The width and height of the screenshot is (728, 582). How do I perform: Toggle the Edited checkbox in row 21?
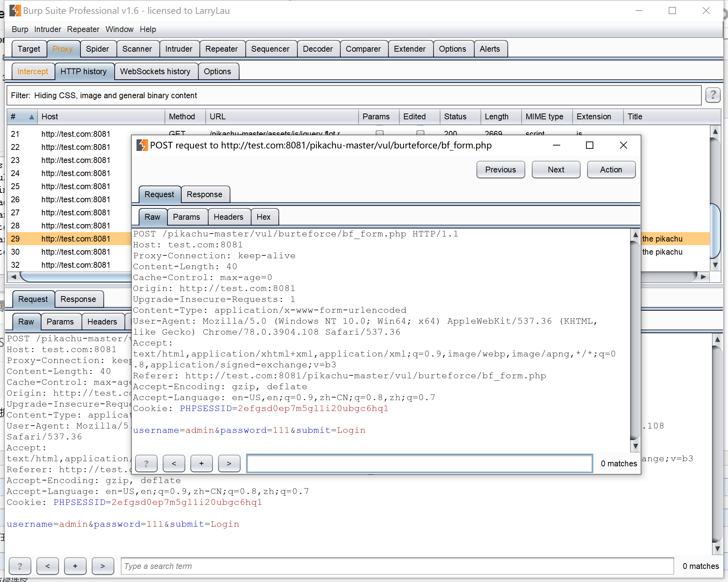click(x=420, y=133)
